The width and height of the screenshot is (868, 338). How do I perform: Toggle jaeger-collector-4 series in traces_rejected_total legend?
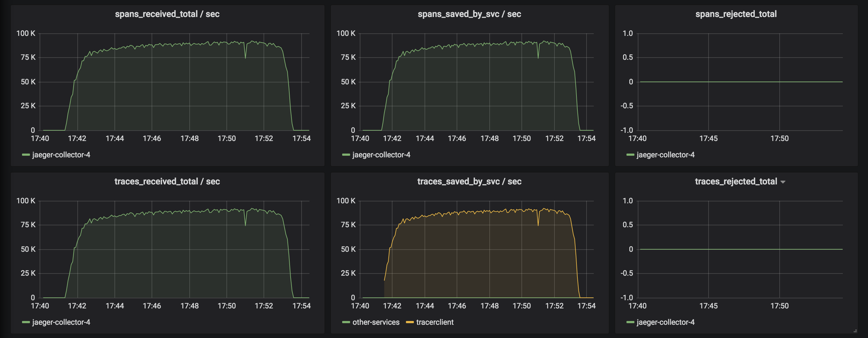tap(665, 322)
